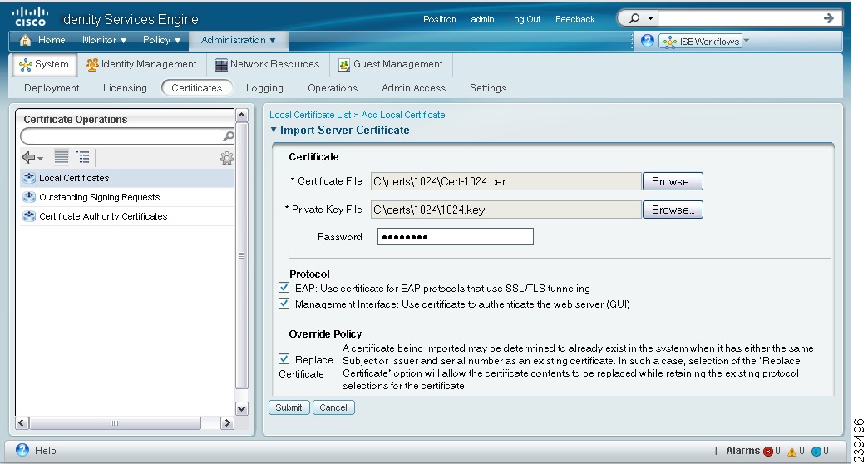Click the Guest Management icon
868x464 pixels.
coord(343,65)
